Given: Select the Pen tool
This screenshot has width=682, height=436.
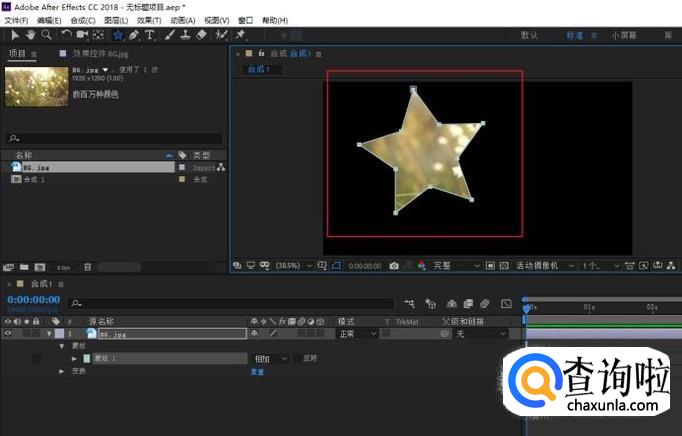Looking at the screenshot, I should 134,34.
